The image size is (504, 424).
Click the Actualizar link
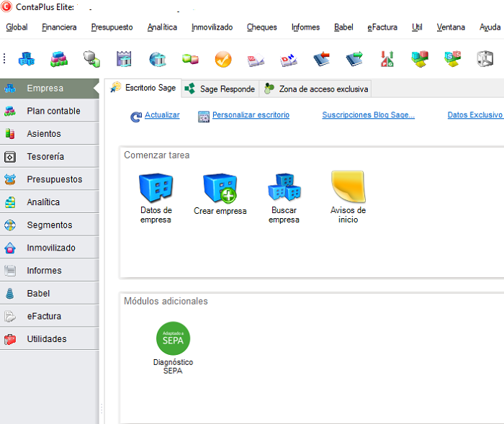pyautogui.click(x=162, y=115)
